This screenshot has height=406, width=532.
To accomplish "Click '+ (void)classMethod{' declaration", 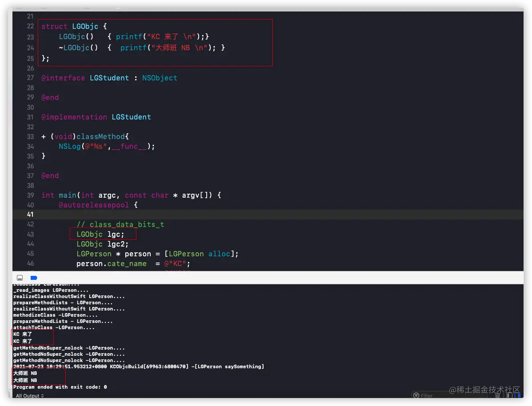I will click(85, 137).
